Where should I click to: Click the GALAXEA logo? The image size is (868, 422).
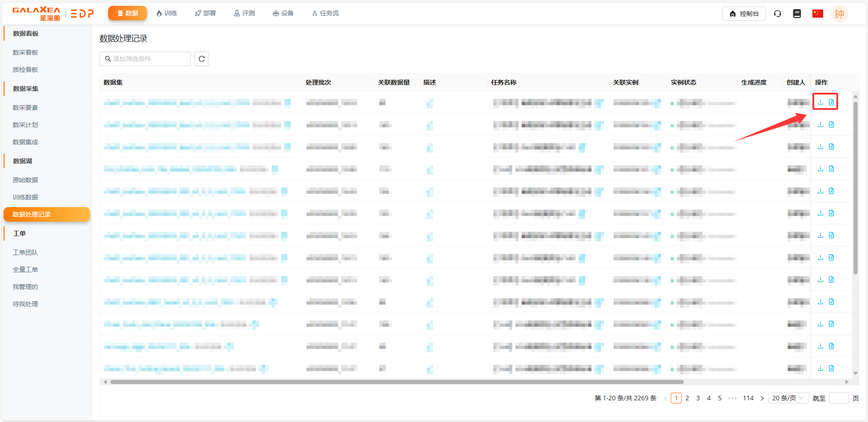36,13
